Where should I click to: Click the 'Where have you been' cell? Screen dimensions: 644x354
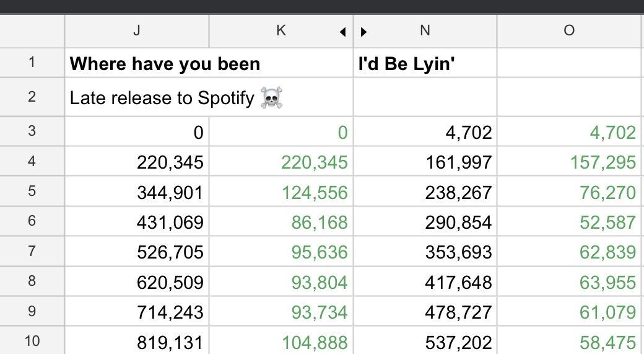[x=209, y=63]
